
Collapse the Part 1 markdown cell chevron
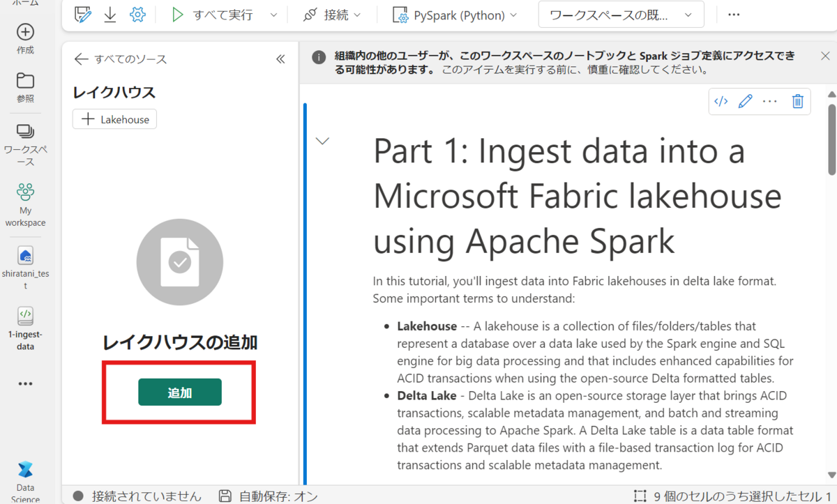[x=322, y=141]
